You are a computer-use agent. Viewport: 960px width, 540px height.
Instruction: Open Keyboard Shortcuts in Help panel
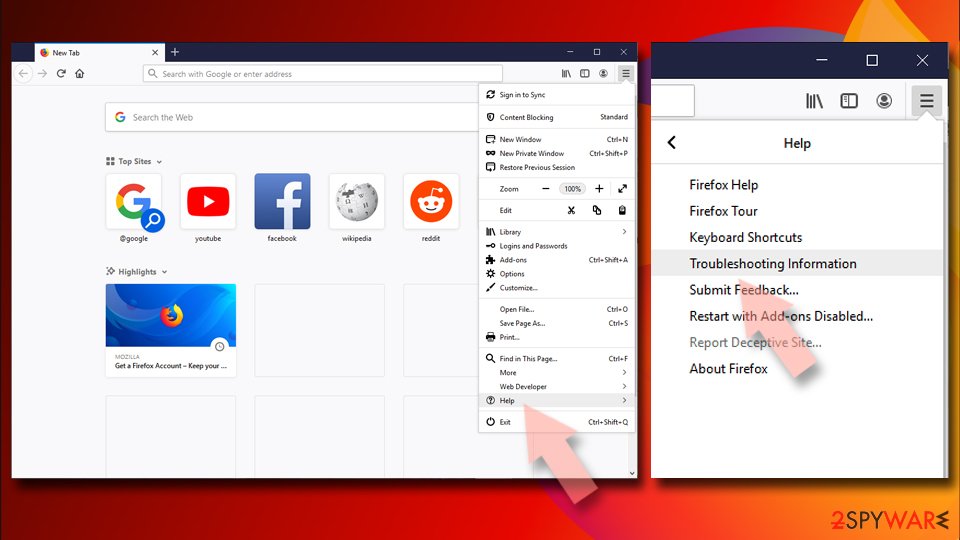pyautogui.click(x=797, y=238)
